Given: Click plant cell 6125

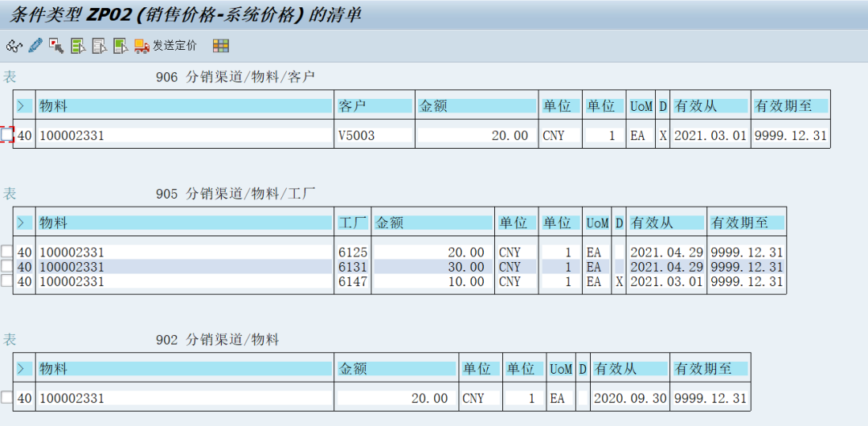Looking at the screenshot, I should pos(353,252).
